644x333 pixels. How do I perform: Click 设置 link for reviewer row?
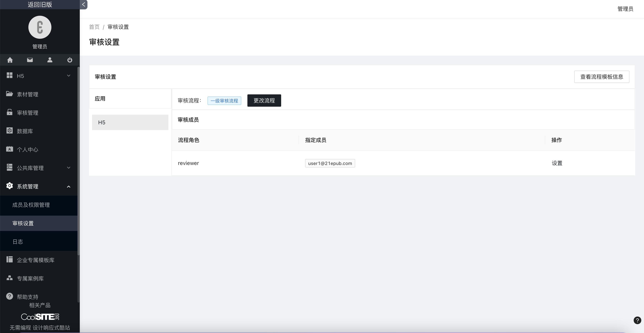coord(557,163)
